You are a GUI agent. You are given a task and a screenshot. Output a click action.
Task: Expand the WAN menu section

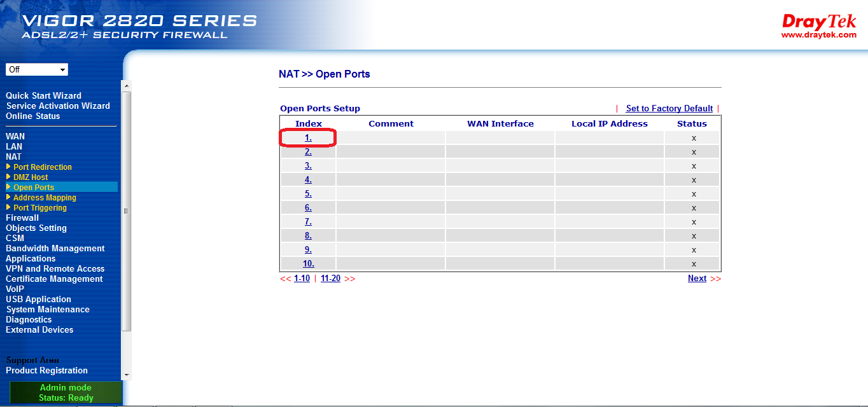(x=15, y=136)
